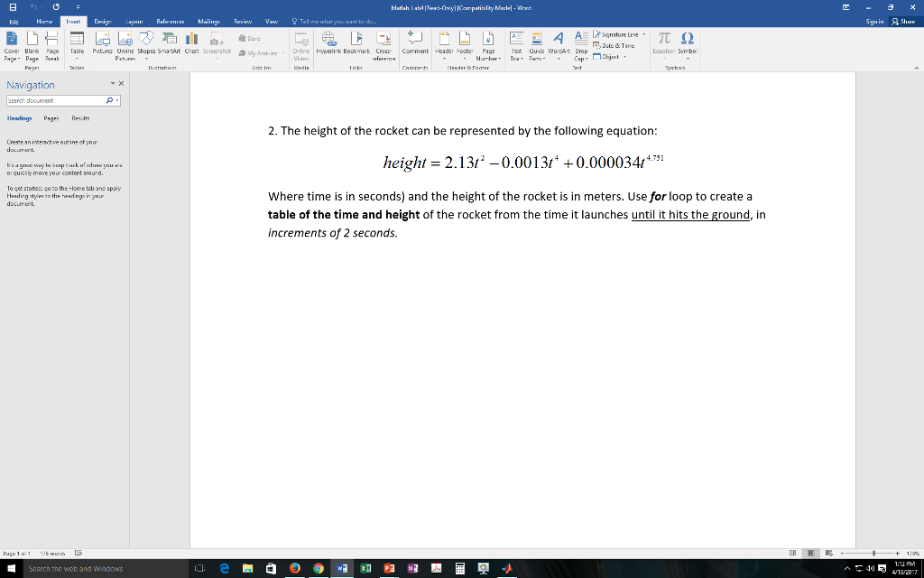Click the Pictures icon
924x578 pixels.
click(x=103, y=42)
